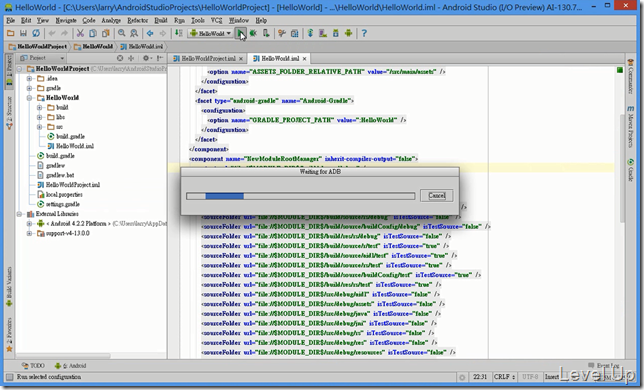Cancel the Waiting for ADB dialog
This screenshot has height=390, width=644.
coord(437,195)
